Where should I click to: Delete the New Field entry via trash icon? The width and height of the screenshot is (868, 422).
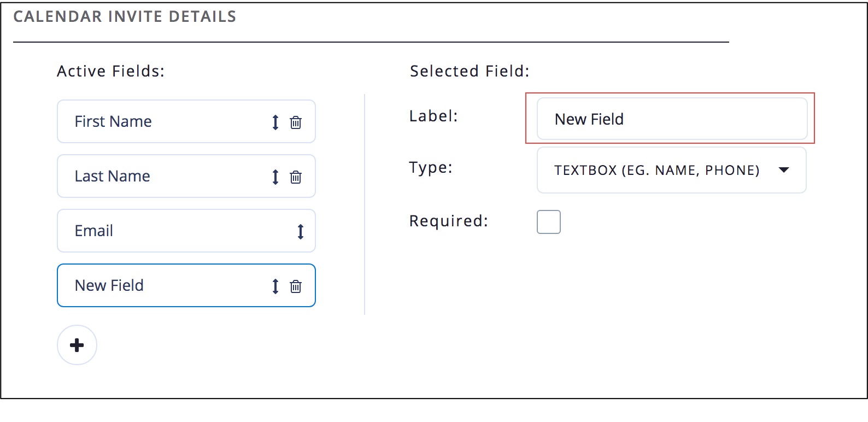click(296, 286)
